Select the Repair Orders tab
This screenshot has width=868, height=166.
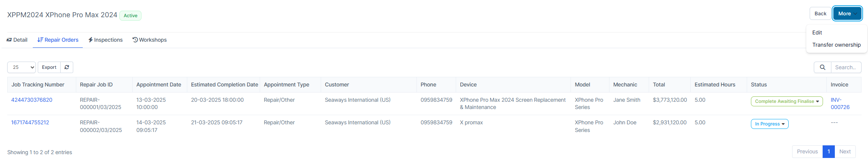click(58, 40)
